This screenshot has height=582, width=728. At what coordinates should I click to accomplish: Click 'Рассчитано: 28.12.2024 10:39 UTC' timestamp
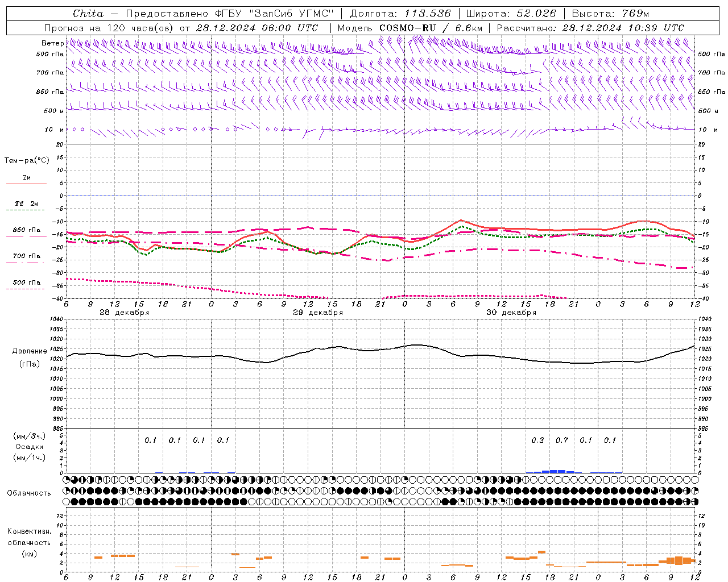pyautogui.click(x=590, y=28)
